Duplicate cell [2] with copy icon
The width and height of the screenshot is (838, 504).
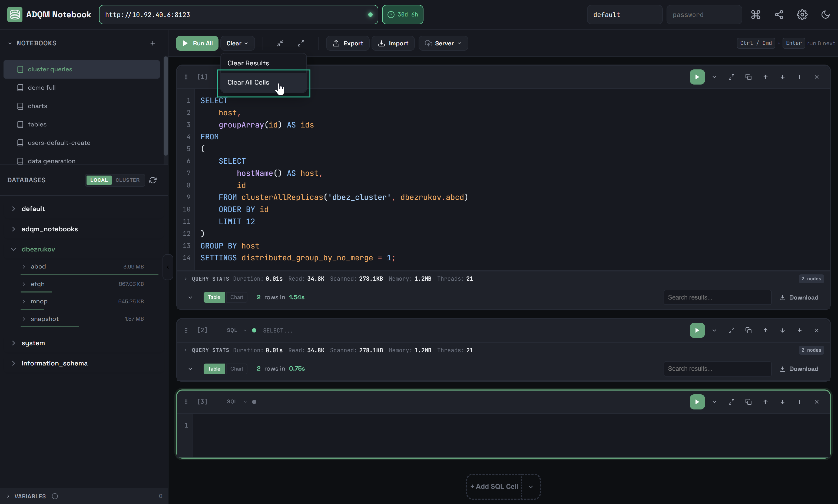(748, 330)
